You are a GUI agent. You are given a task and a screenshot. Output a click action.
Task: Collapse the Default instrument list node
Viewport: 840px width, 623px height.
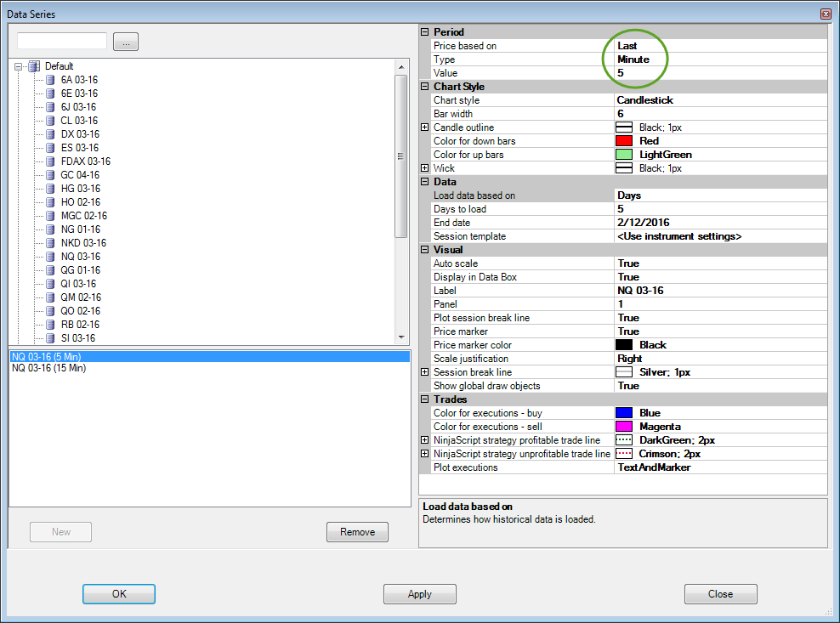click(18, 67)
